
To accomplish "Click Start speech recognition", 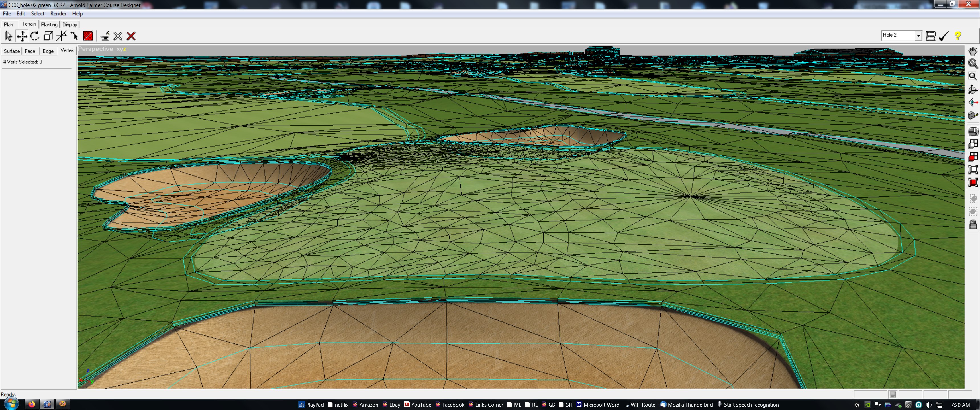I will [748, 405].
